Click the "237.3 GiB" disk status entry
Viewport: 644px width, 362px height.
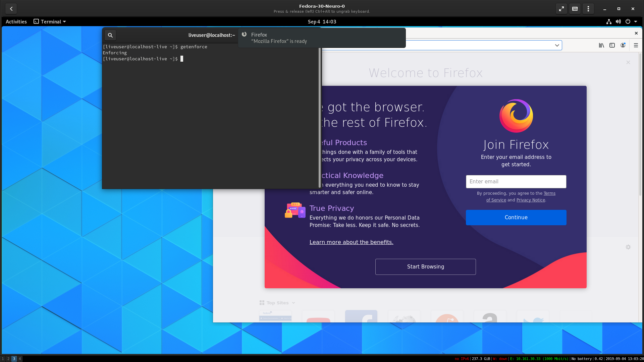[481, 359]
